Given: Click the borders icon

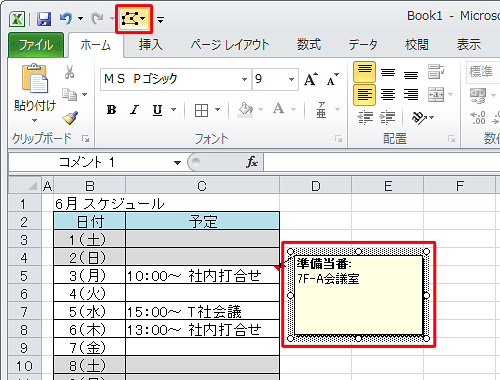Looking at the screenshot, I should pyautogui.click(x=201, y=110).
